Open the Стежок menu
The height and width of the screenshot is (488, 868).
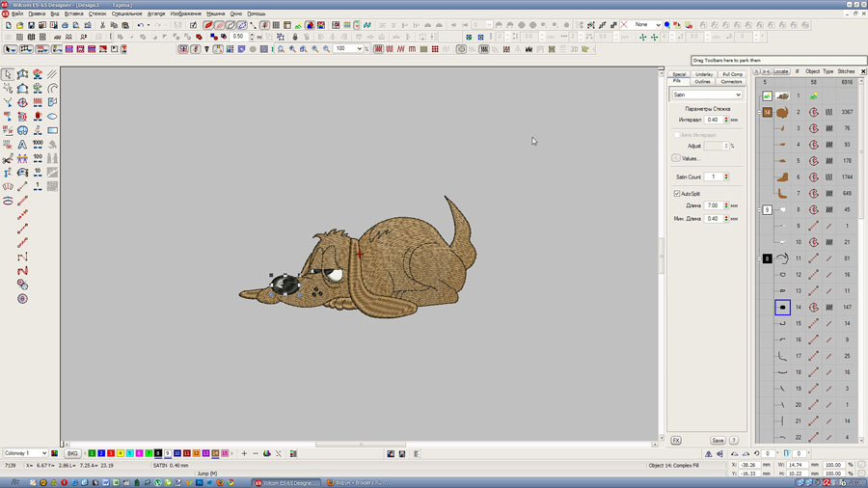click(x=97, y=14)
